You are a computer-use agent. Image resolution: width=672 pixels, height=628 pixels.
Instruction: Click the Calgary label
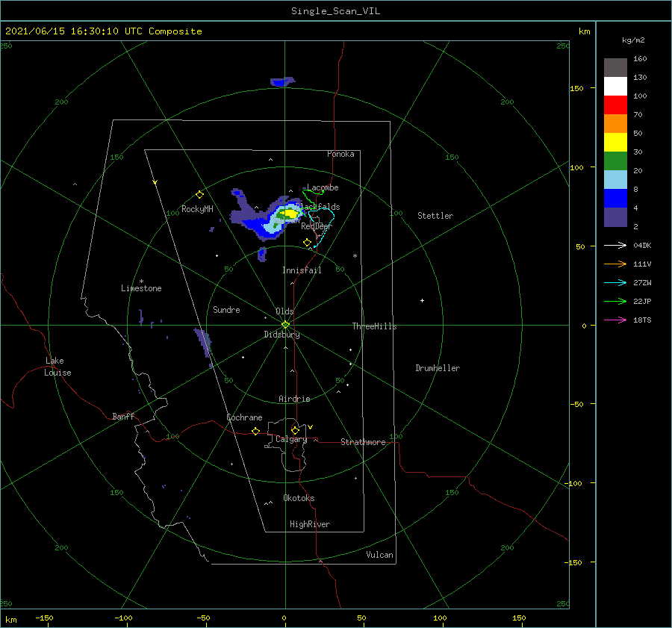(x=291, y=439)
